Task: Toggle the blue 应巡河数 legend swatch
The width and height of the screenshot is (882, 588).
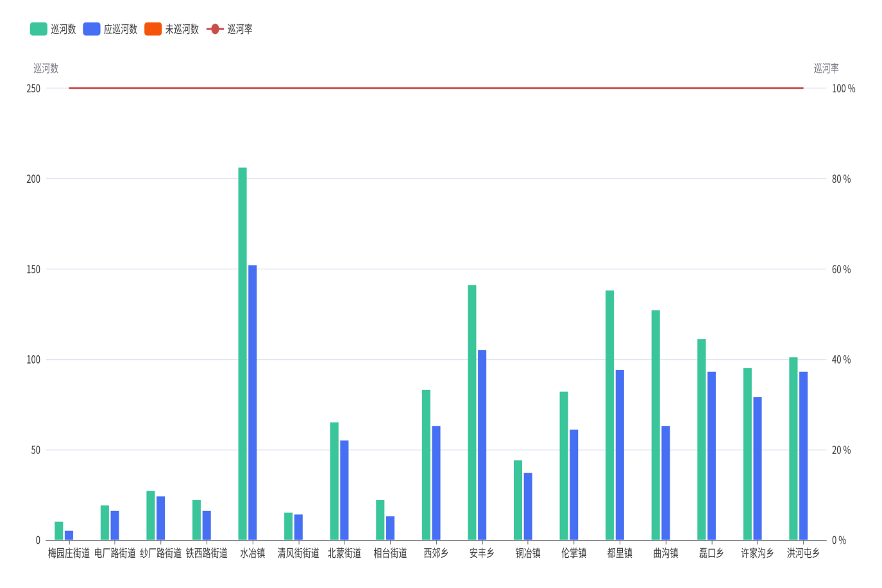Action: (92, 29)
